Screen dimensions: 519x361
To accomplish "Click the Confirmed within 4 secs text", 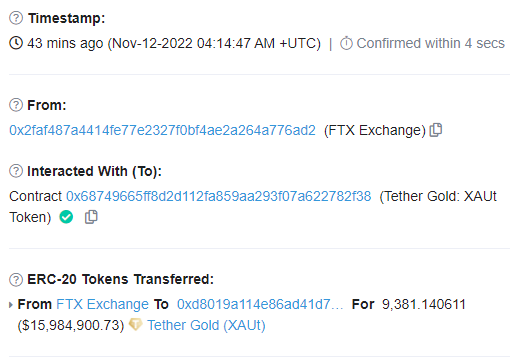I will [431, 43].
